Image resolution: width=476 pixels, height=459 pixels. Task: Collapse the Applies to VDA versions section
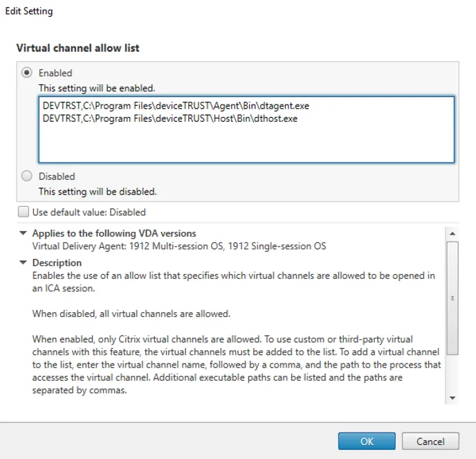(24, 233)
